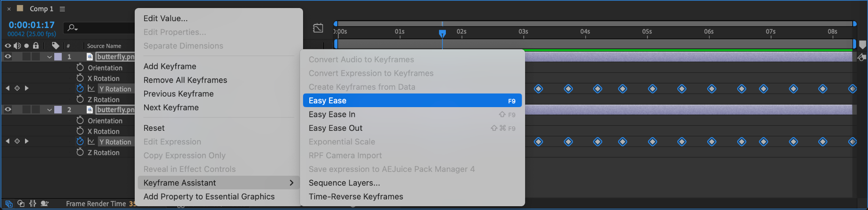Click stopwatch next to layer 1 Orientation
Image resolution: width=868 pixels, height=210 pixels.
(x=80, y=67)
